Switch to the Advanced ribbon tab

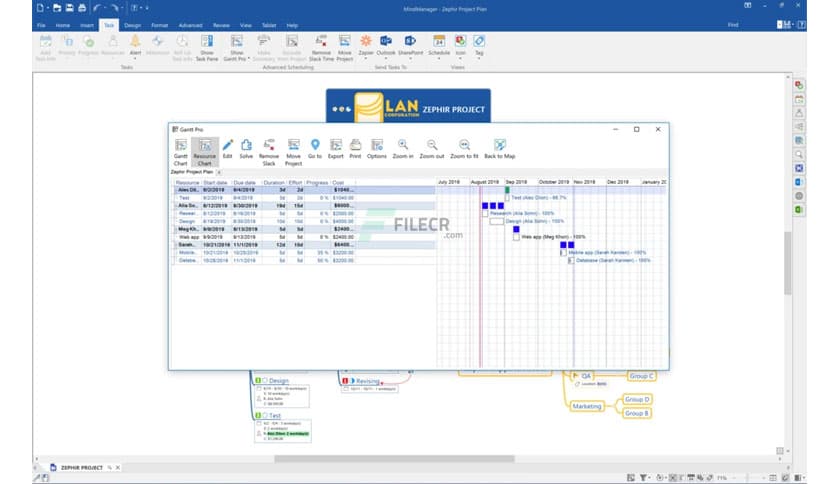pyautogui.click(x=190, y=25)
